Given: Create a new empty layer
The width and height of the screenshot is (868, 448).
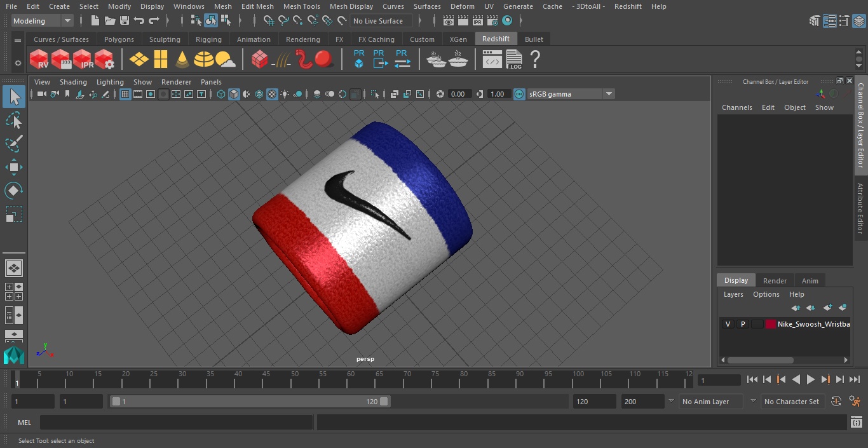Looking at the screenshot, I should coord(827,308).
